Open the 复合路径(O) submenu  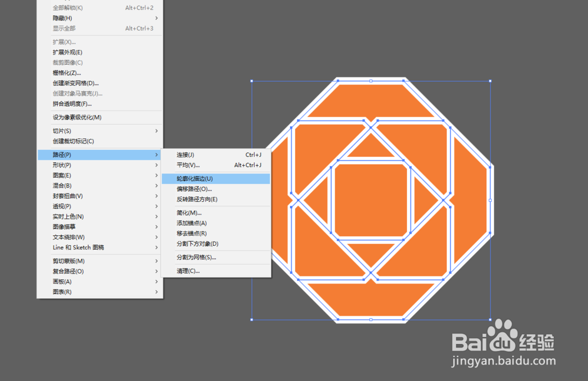[100, 271]
